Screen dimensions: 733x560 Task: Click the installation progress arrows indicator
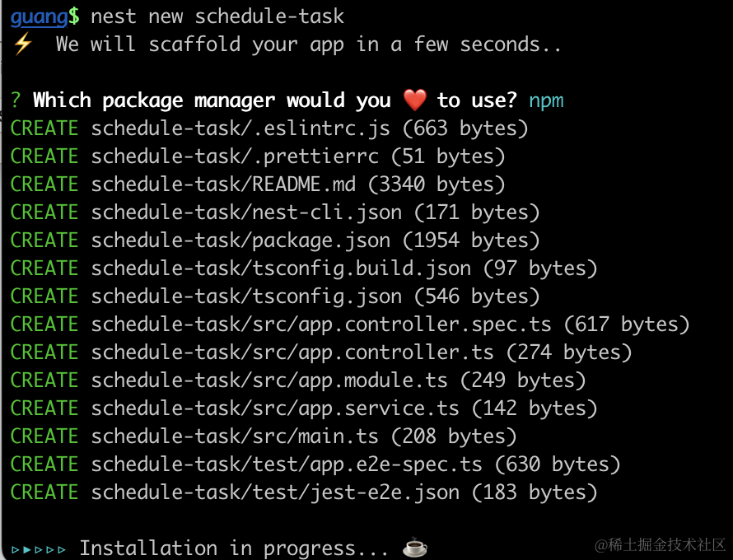[x=39, y=548]
